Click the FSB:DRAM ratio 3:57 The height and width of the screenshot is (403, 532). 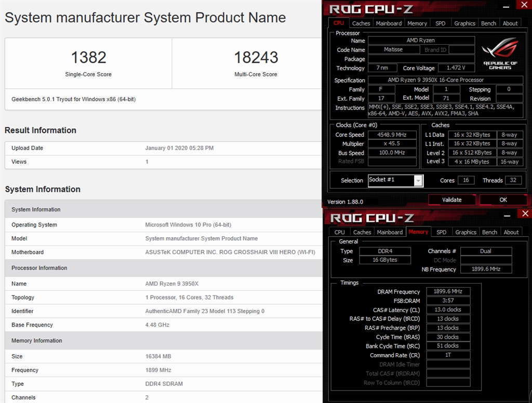[x=448, y=301]
